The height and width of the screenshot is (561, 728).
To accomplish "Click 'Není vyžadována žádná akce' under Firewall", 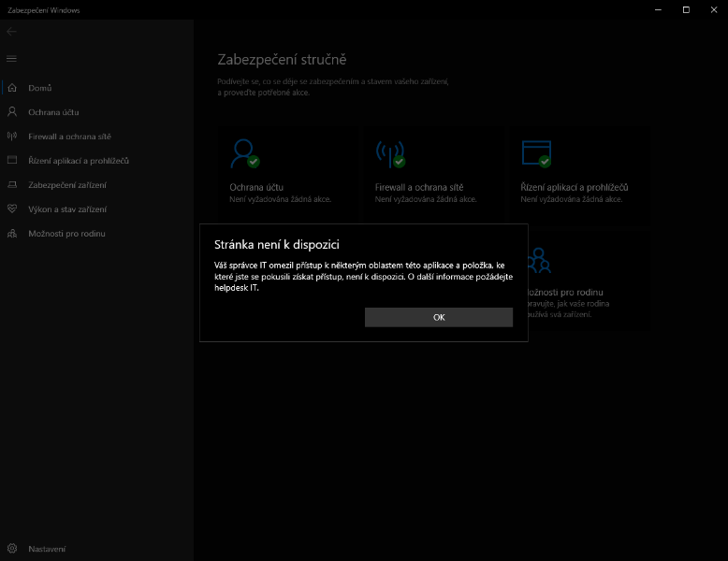I will 426,199.
